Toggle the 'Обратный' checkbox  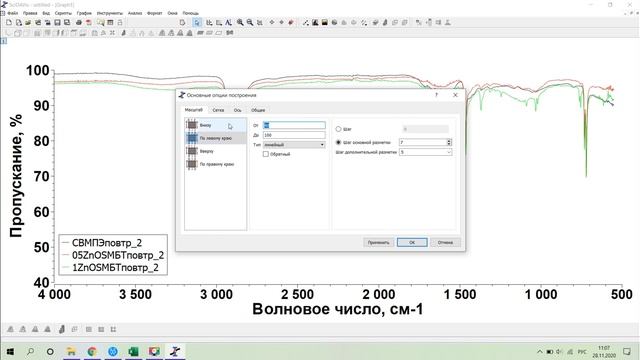point(266,154)
